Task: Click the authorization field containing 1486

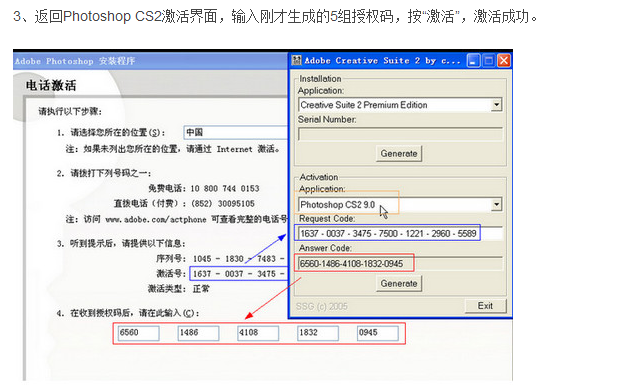Action: click(198, 333)
